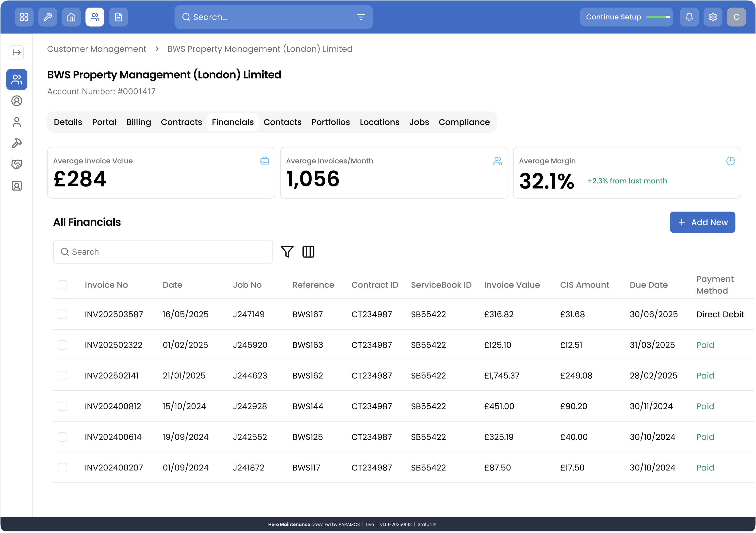The width and height of the screenshot is (756, 533).
Task: Open the filter options next to the financials search
Action: coord(287,252)
